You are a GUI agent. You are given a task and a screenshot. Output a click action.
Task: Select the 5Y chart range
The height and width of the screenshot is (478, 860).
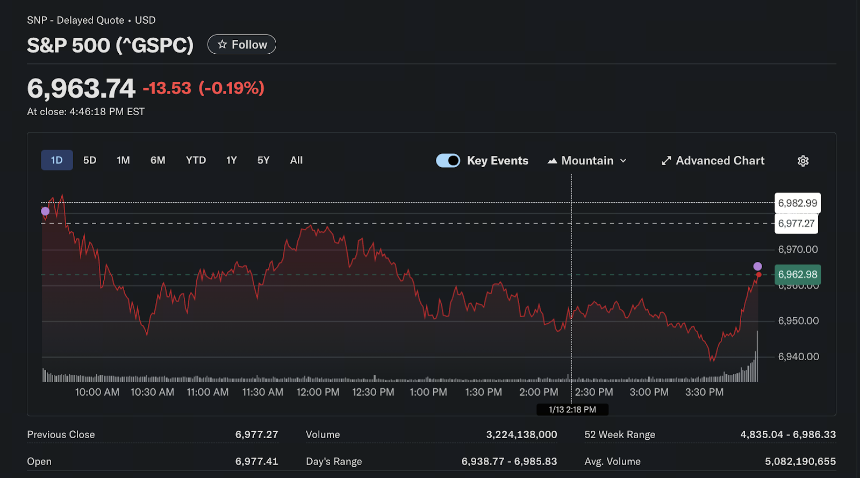(263, 160)
